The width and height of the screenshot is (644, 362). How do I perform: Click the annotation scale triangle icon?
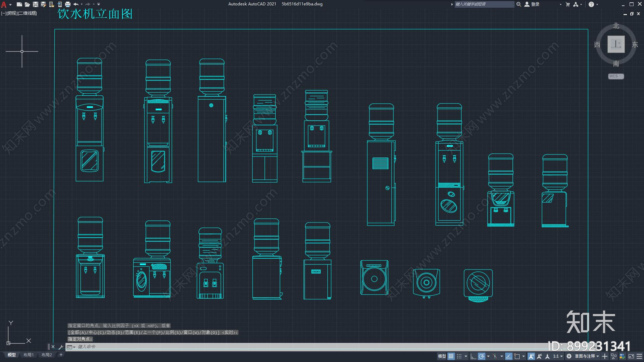(547, 356)
